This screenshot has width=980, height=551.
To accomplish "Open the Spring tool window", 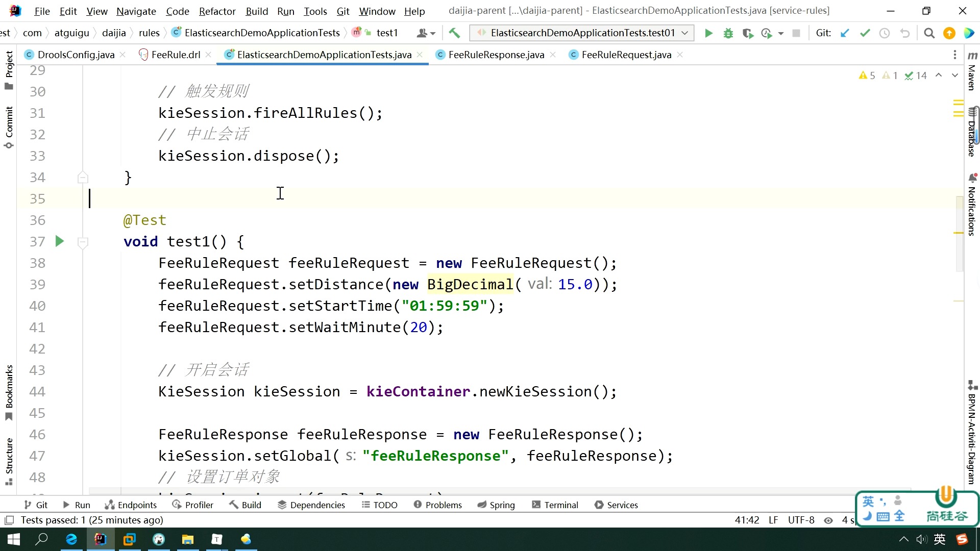I will (x=496, y=505).
